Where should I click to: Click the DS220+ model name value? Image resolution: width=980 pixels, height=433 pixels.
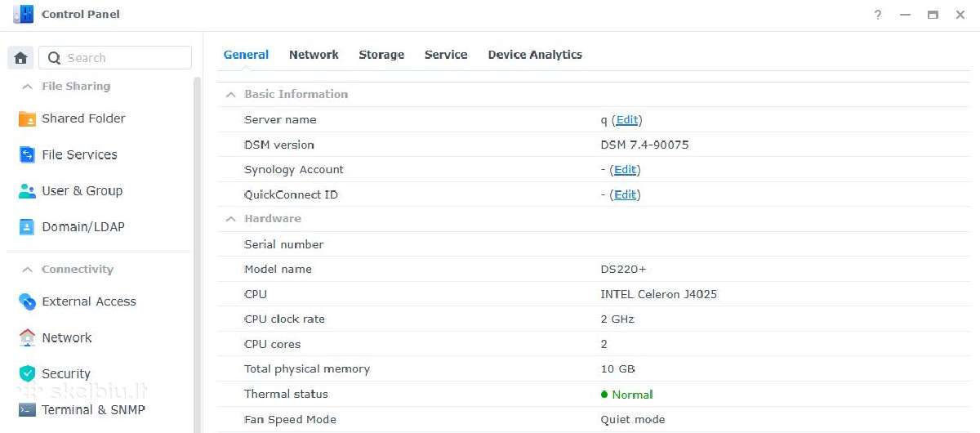[623, 269]
